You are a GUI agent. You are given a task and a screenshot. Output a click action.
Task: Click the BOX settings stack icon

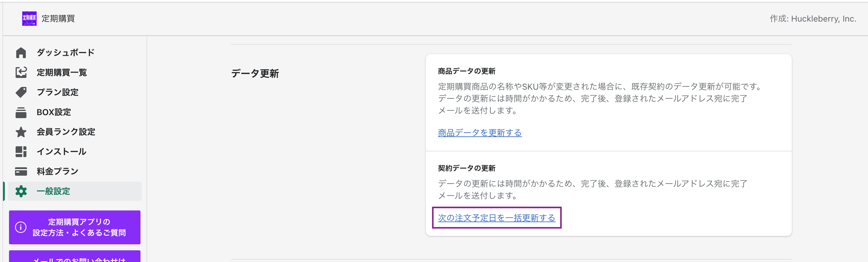21,112
